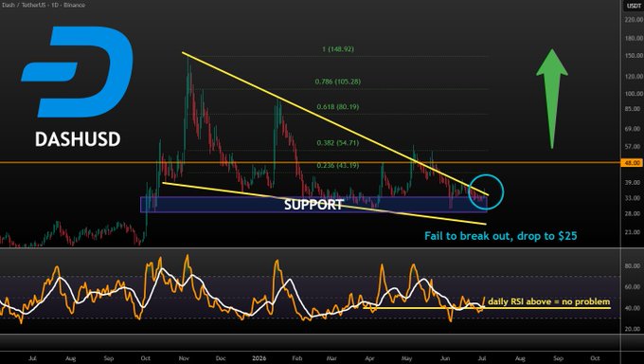
Task: Click the May label on the time axis
Action: [406, 358]
